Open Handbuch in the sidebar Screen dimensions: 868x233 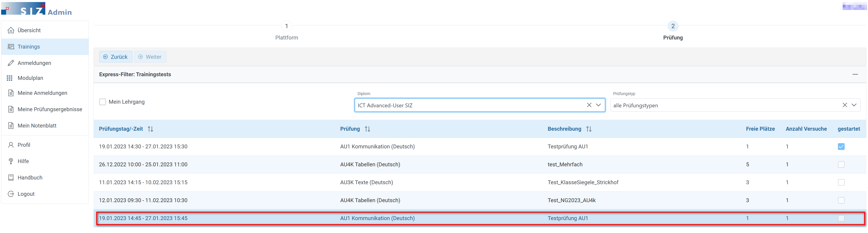[x=45, y=178]
